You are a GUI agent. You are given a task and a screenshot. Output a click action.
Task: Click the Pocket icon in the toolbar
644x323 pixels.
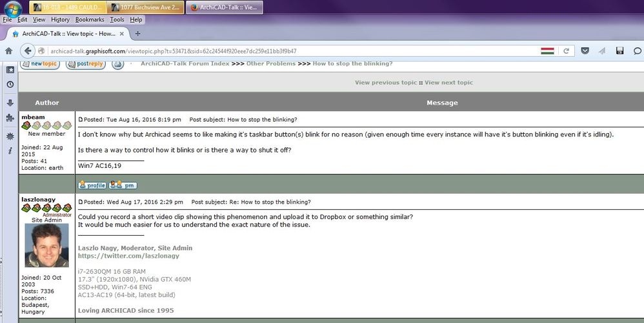[x=585, y=50]
